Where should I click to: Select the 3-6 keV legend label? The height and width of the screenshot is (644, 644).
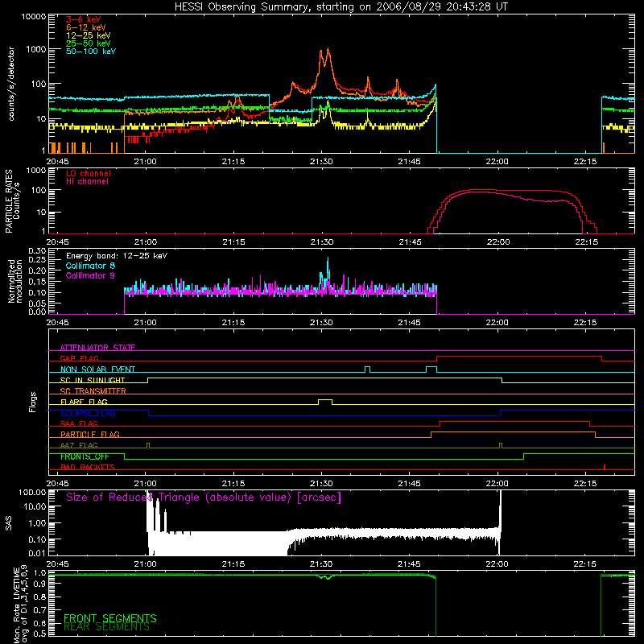click(x=84, y=19)
